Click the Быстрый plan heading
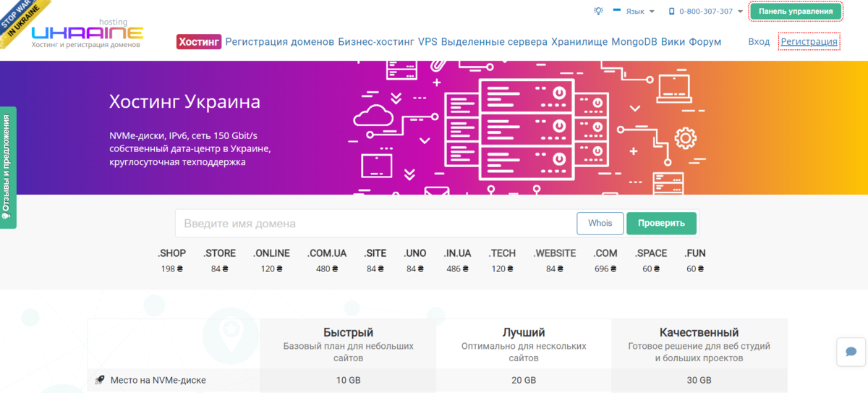This screenshot has height=393, width=868. (349, 333)
